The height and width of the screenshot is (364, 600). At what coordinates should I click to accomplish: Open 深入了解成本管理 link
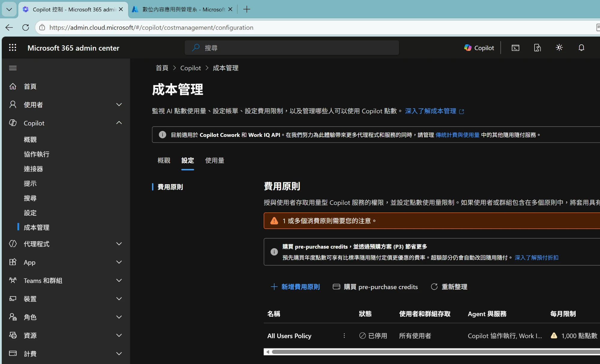pyautogui.click(x=434, y=111)
